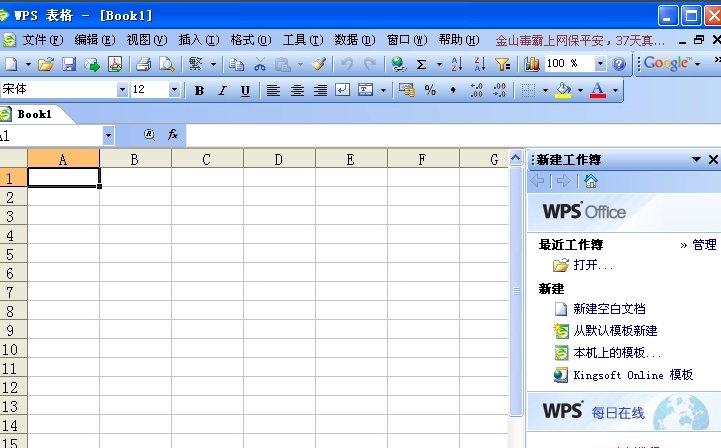The image size is (721, 448).
Task: Expand the Name Box dropdown arrow
Action: (x=109, y=136)
